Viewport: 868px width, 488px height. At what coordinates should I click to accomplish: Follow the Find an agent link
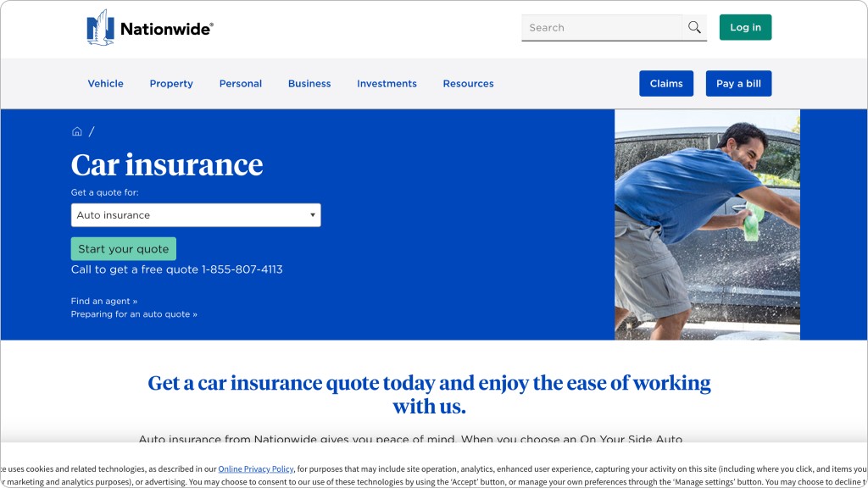click(104, 301)
